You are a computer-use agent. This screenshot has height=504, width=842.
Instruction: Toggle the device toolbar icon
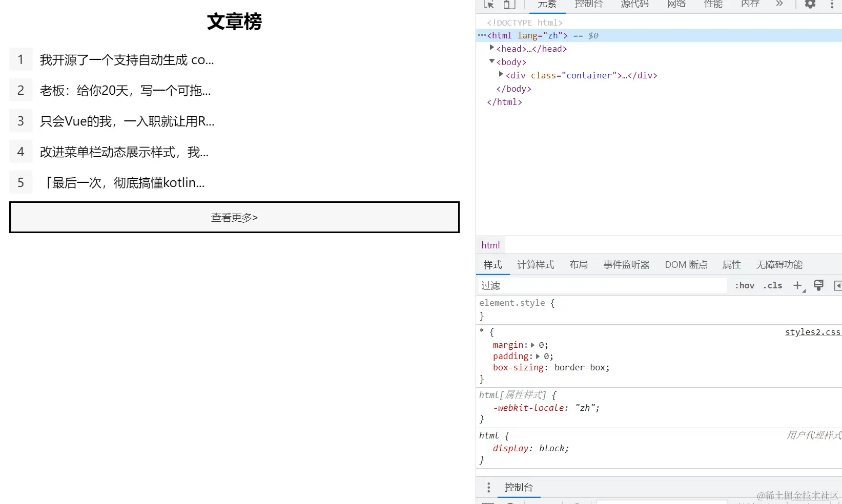pos(508,5)
